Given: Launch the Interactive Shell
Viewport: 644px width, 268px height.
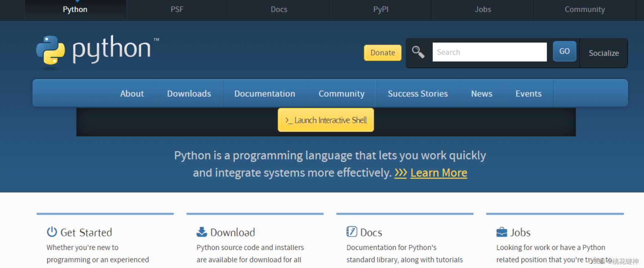Looking at the screenshot, I should 326,120.
